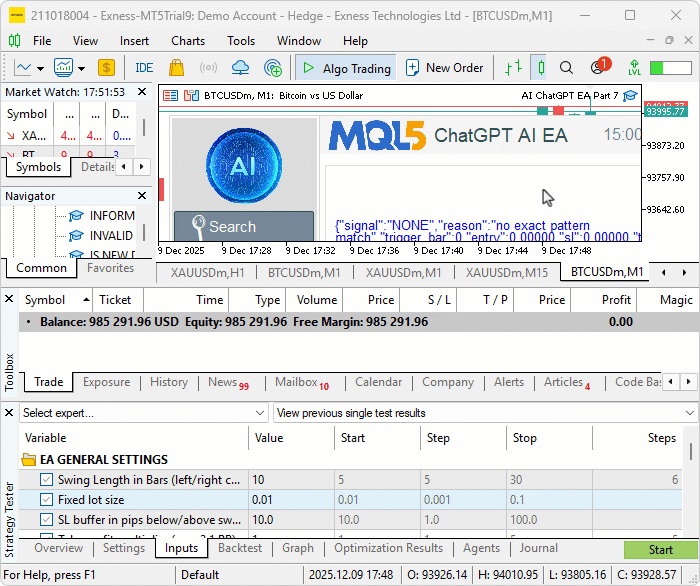Select the candlestick chart style icon

[x=541, y=68]
